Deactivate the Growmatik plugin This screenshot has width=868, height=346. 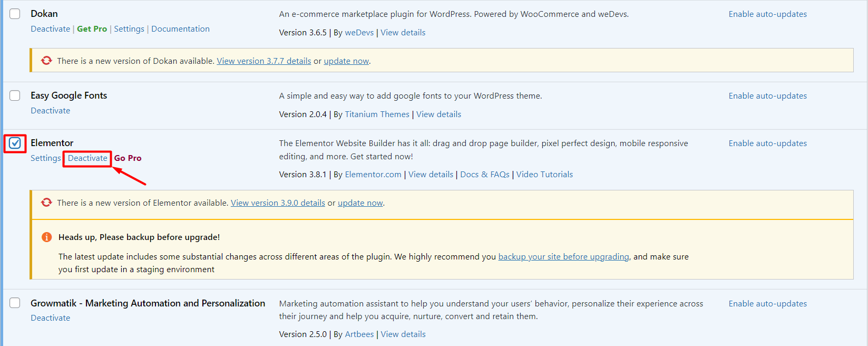50,318
